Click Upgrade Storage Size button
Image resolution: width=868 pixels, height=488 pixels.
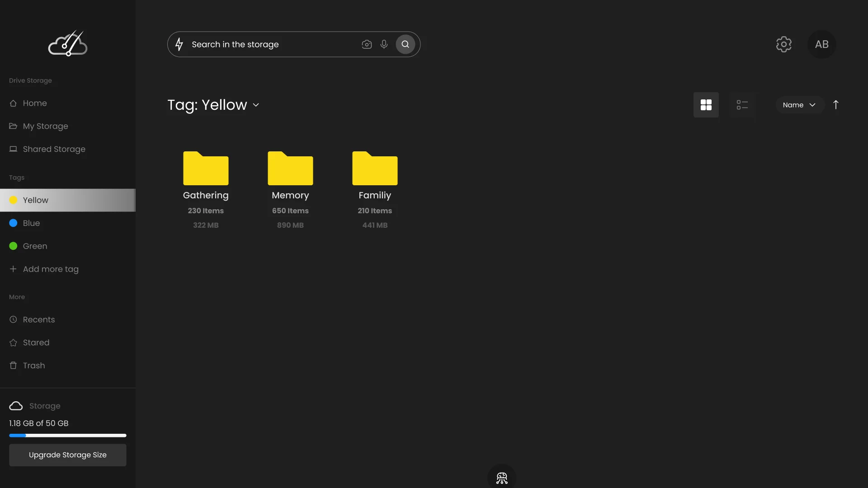pos(68,455)
